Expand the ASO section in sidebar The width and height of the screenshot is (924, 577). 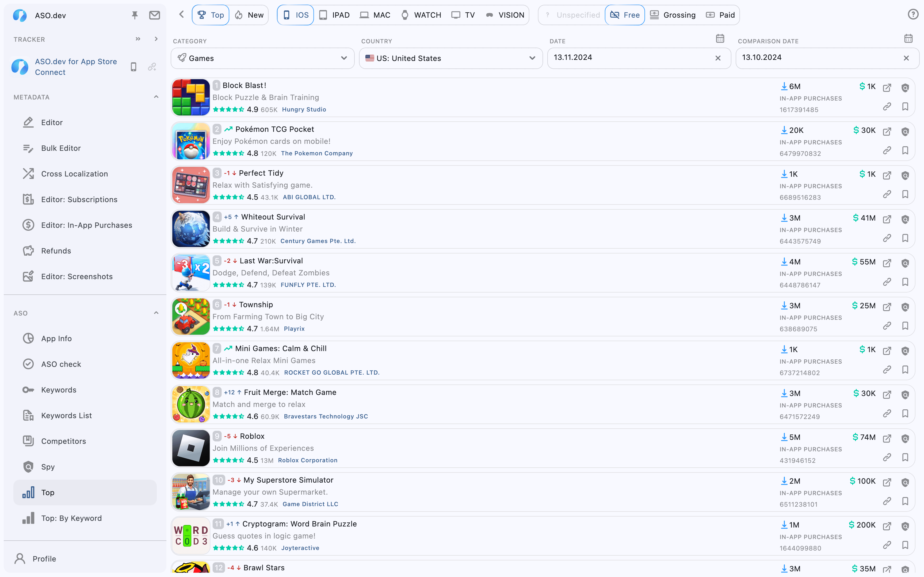(155, 313)
